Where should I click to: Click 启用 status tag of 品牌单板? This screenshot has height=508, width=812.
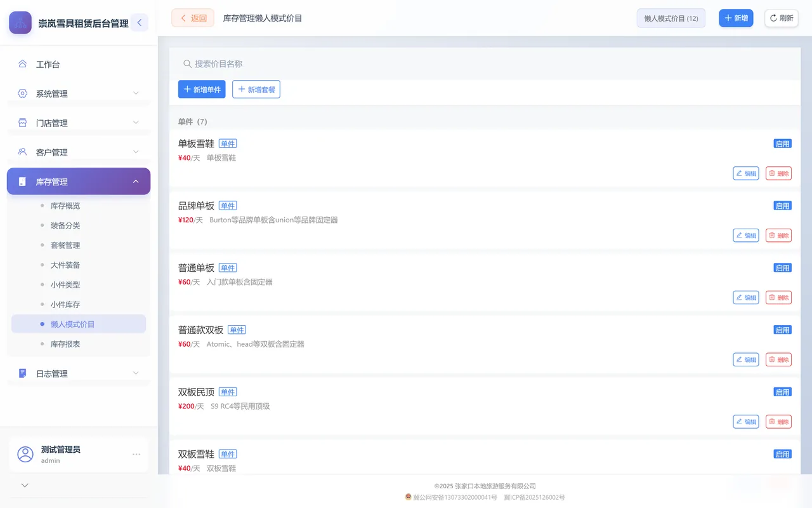pyautogui.click(x=783, y=206)
